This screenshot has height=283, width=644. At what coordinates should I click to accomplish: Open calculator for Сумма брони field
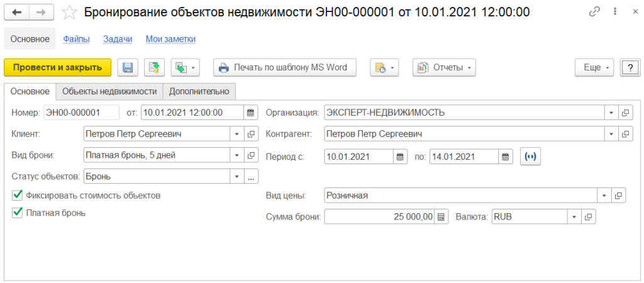[x=441, y=217]
